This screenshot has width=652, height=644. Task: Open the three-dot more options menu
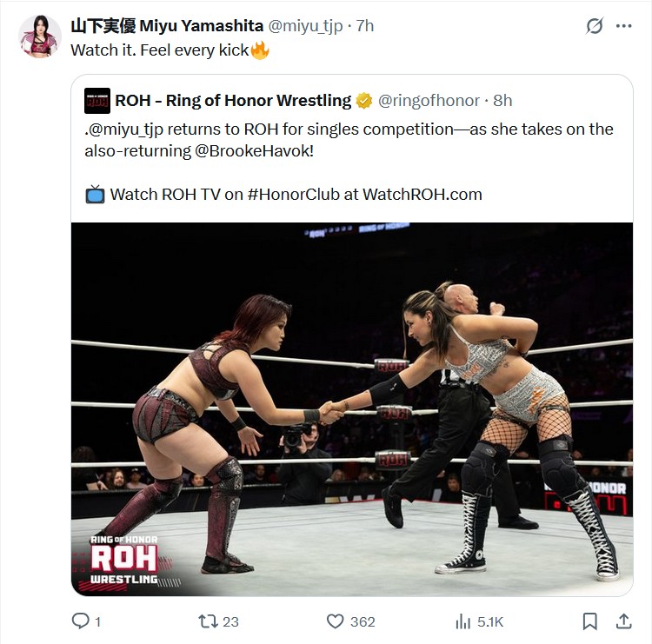tap(623, 26)
